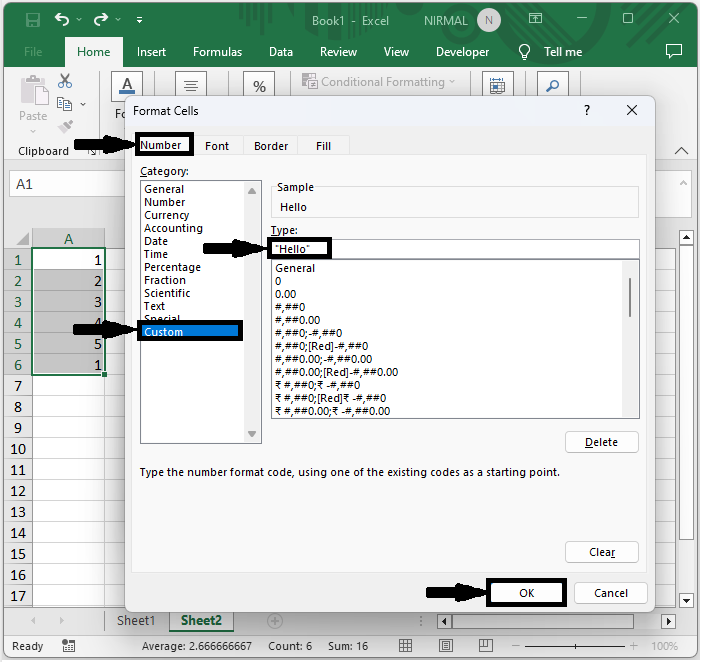
Task: Click the Cancel button
Action: point(611,593)
